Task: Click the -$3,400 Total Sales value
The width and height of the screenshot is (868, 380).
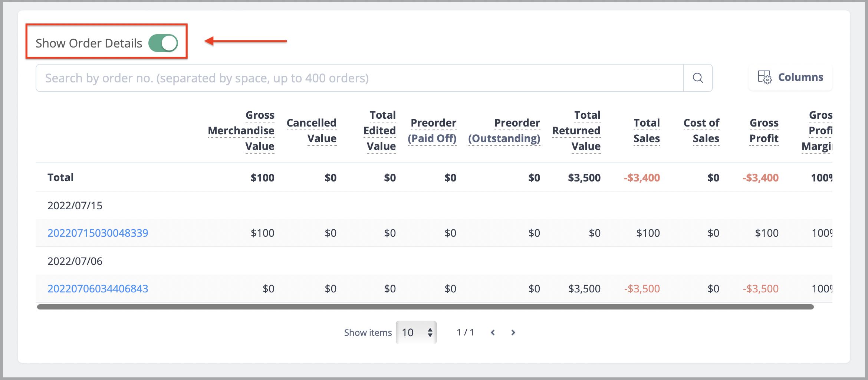Action: (x=642, y=178)
